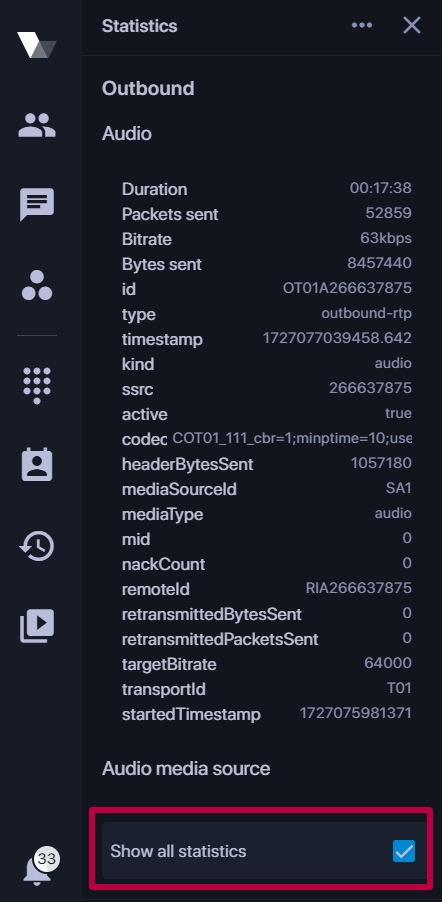Open the dial pad icon
Viewport: 442px width, 902px height.
(37, 385)
